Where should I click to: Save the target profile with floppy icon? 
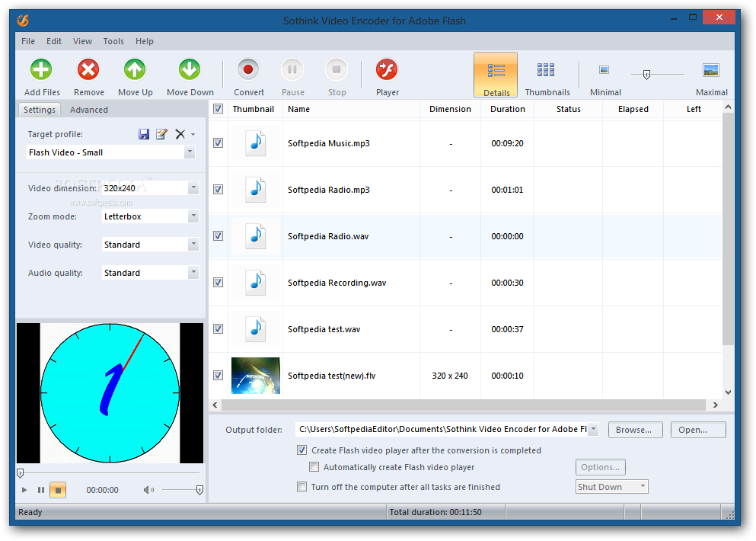point(144,134)
